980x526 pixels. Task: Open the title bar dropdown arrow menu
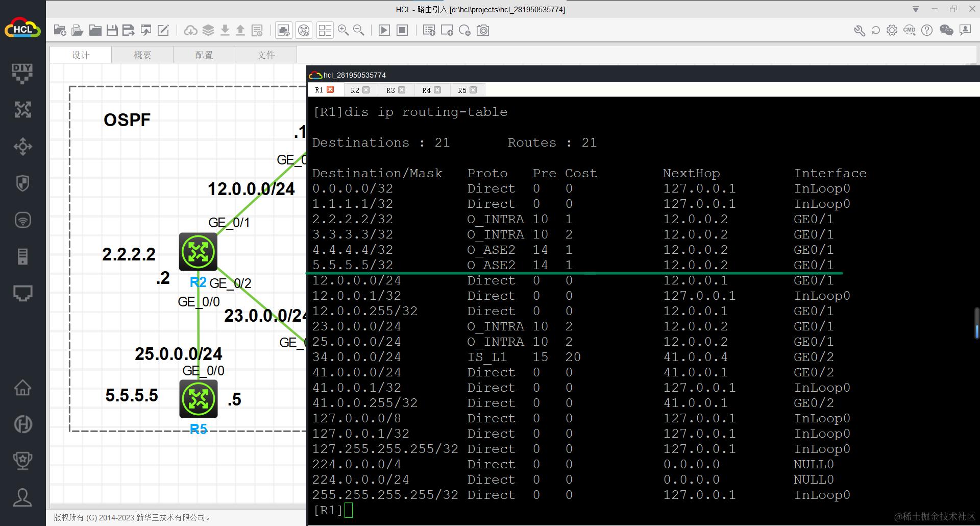coord(916,9)
